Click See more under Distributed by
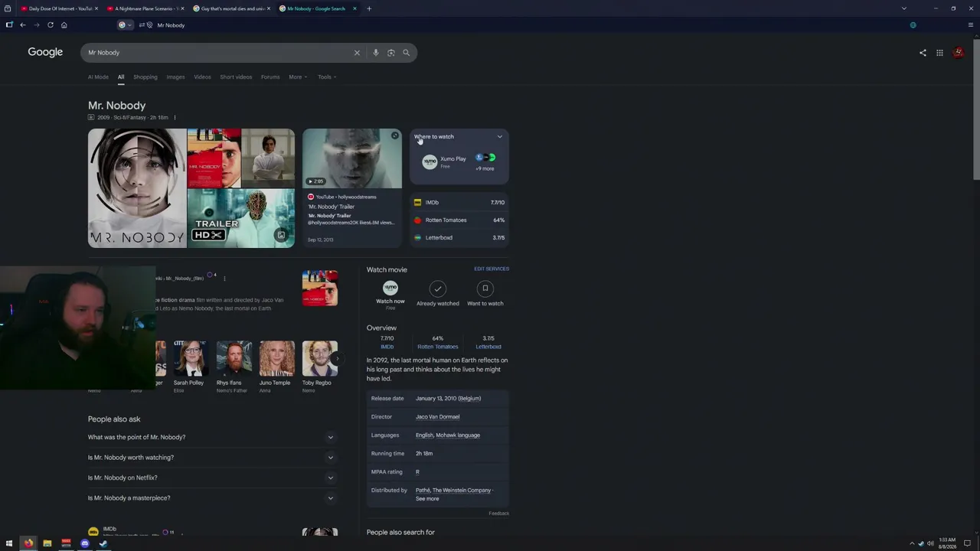980x551 pixels. point(427,499)
